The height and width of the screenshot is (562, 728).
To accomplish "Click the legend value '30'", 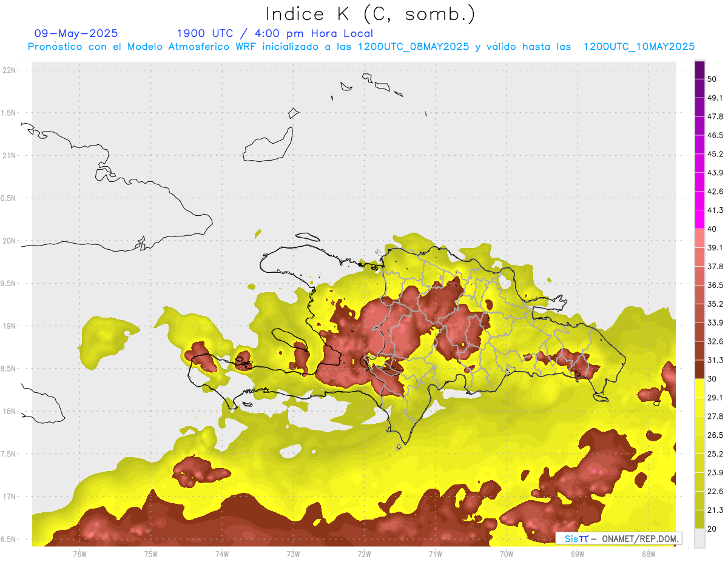I will 712,379.
